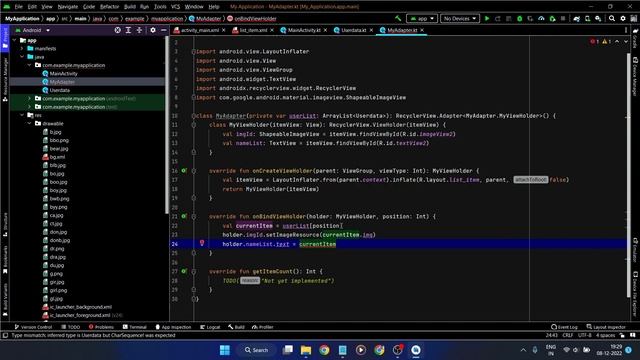The width and height of the screenshot is (640, 360).
Task: Click Windows Start button on taskbar
Action: [224, 350]
